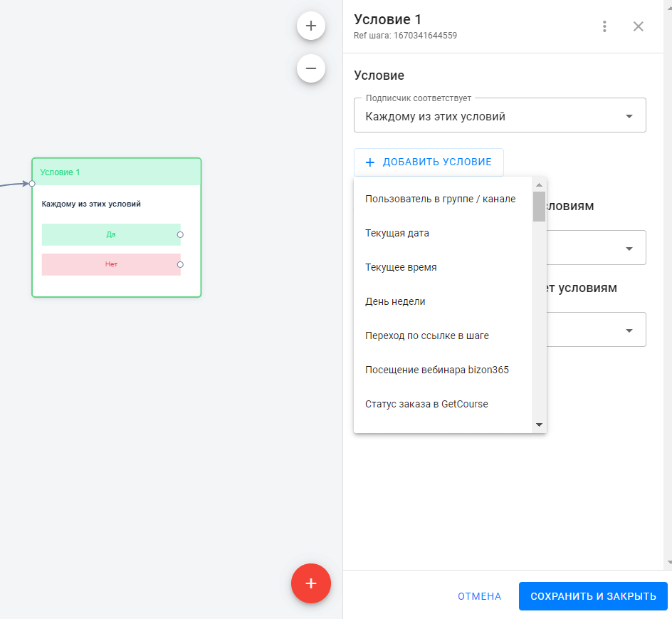
Task: Click the zoom in plus button
Action: [311, 26]
